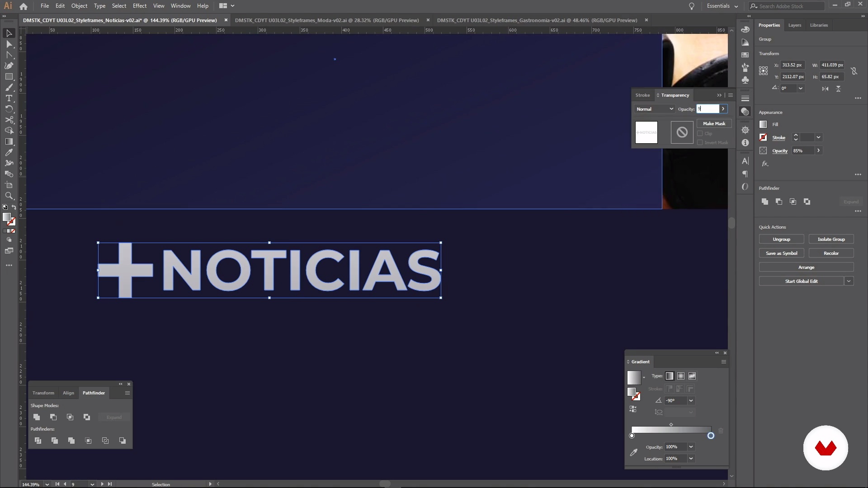The width and height of the screenshot is (868, 488).
Task: Pick the gradient eyedropper in Gradient panel
Action: tap(634, 452)
